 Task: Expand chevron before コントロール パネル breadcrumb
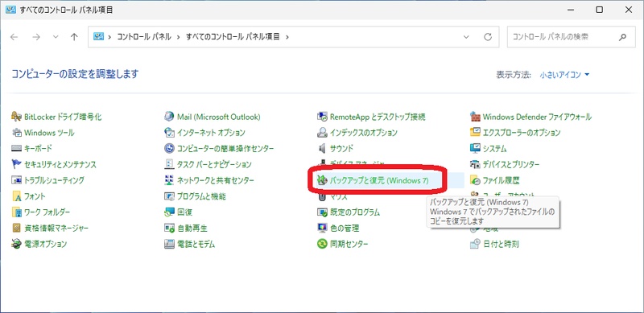coord(109,36)
